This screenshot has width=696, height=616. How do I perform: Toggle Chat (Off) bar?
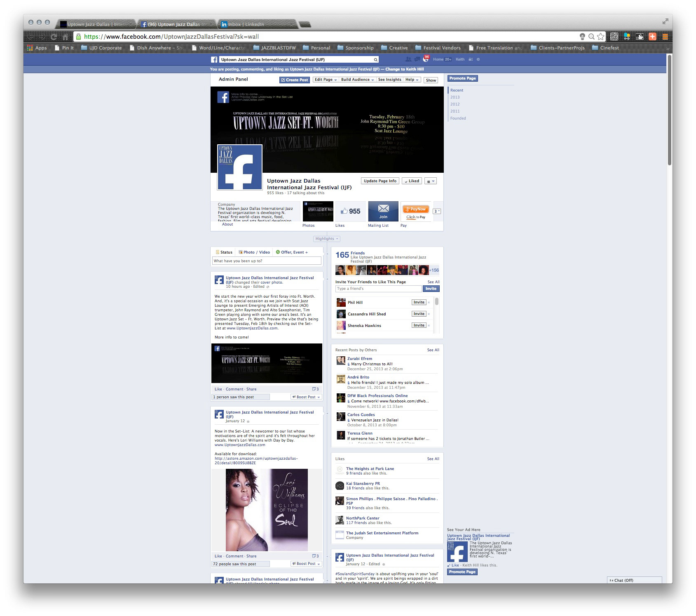pos(635,580)
